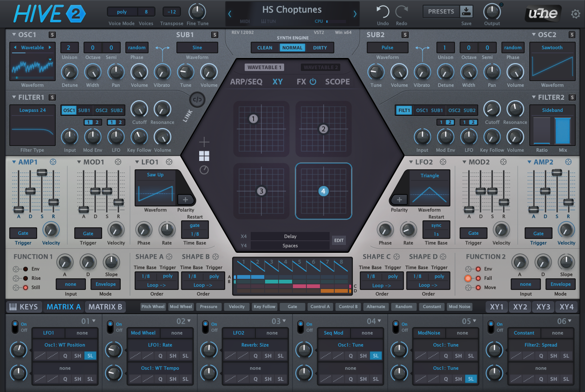Click the LINK filters code icon
The height and width of the screenshot is (392, 585).
197,99
